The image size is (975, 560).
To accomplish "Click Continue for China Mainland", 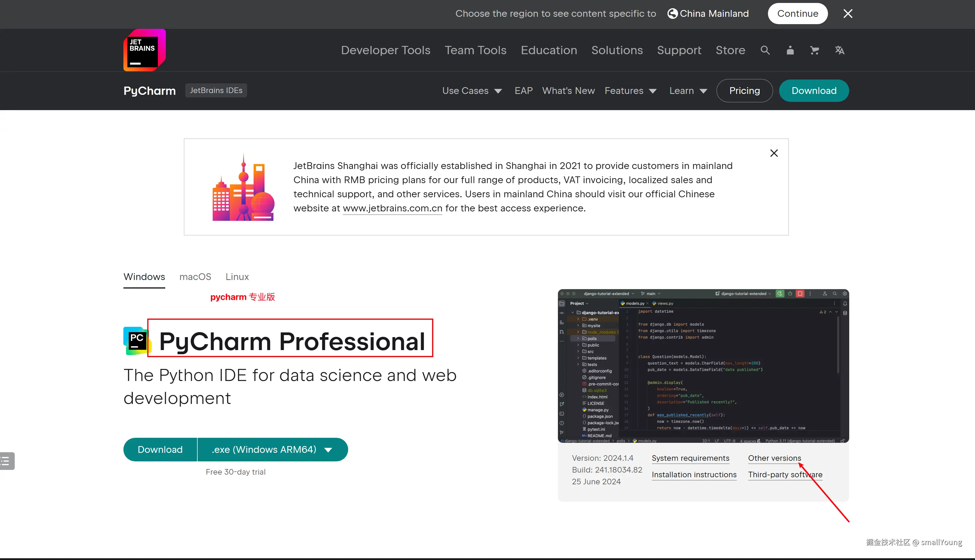I will pyautogui.click(x=797, y=14).
